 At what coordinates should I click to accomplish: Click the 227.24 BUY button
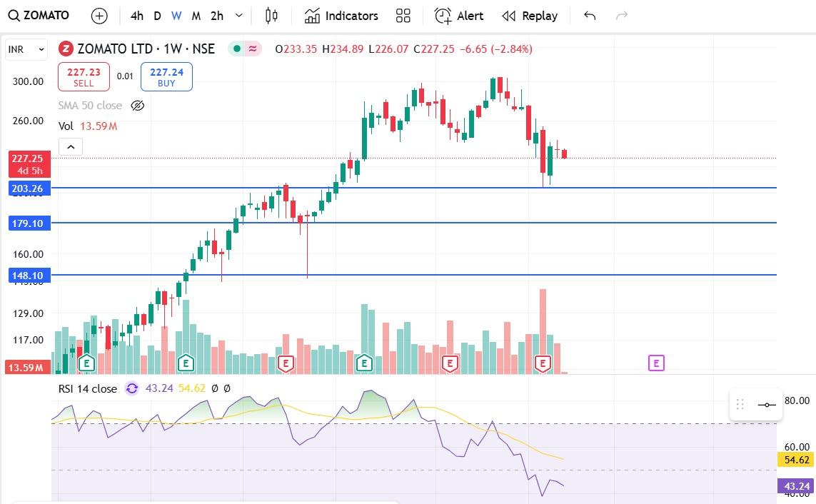[166, 77]
